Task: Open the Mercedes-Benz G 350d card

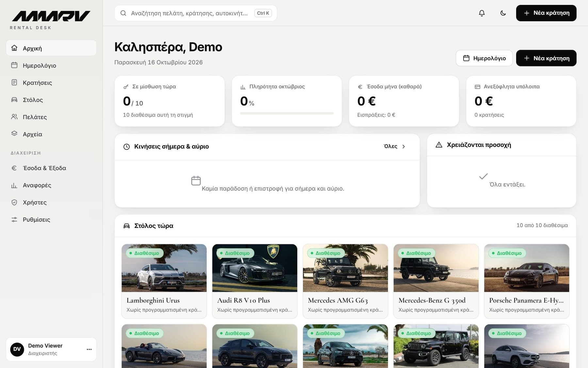Action: click(436, 281)
